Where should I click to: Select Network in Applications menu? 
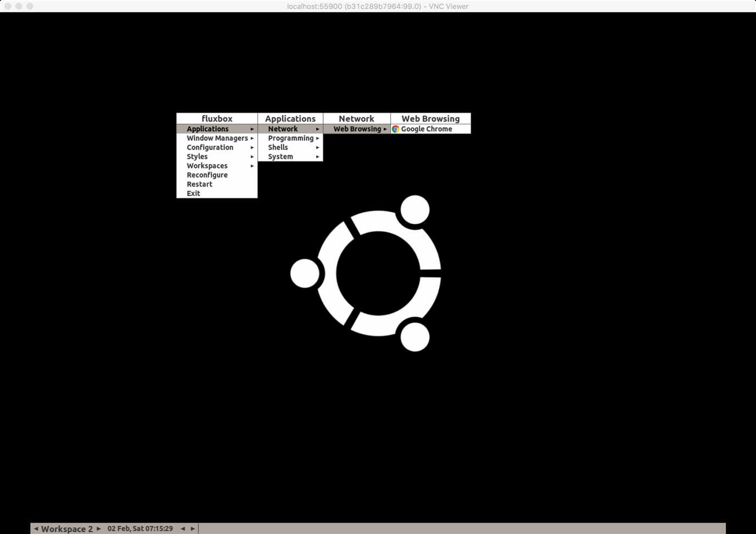pos(290,129)
